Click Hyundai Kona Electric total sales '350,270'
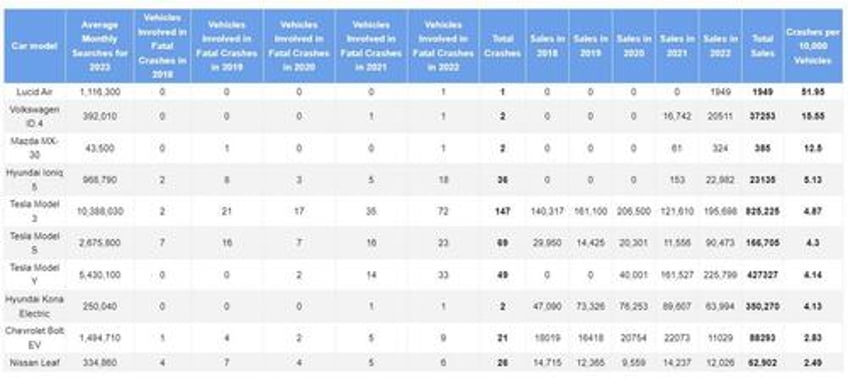 point(763,307)
